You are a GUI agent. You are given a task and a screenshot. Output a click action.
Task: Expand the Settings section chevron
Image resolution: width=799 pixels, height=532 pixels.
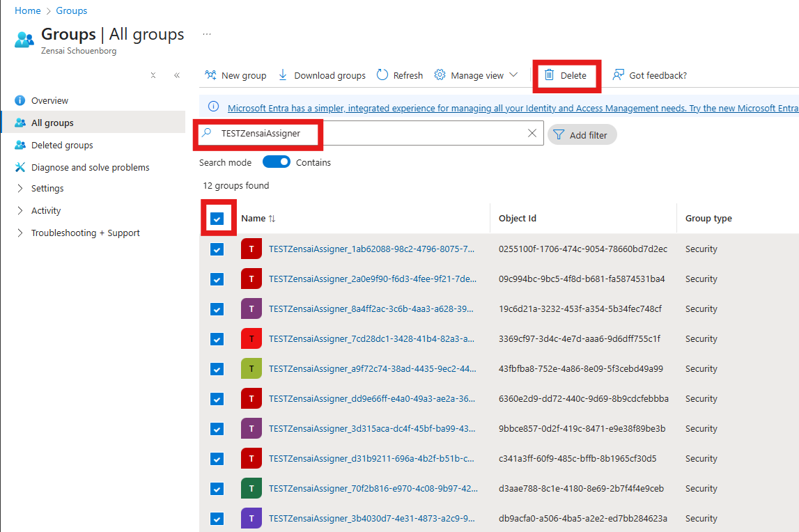[20, 188]
